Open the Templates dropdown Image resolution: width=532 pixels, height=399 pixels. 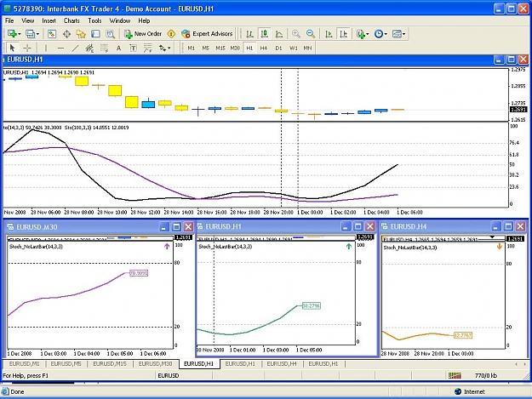pyautogui.click(x=398, y=33)
